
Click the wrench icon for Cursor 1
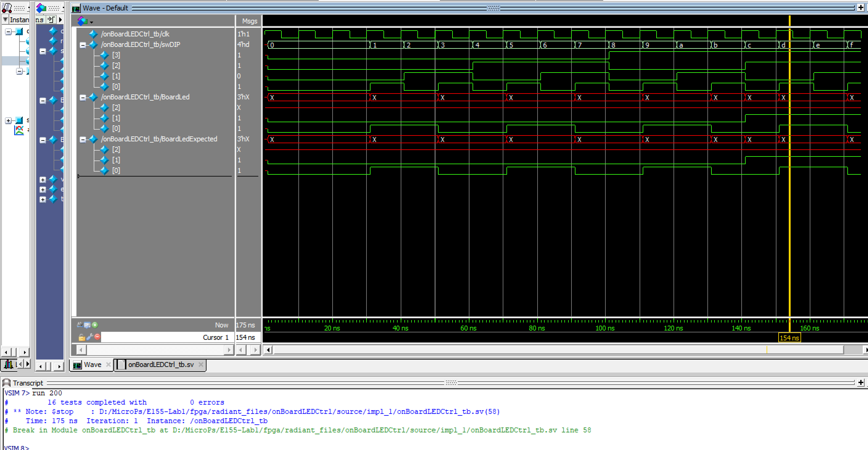90,337
